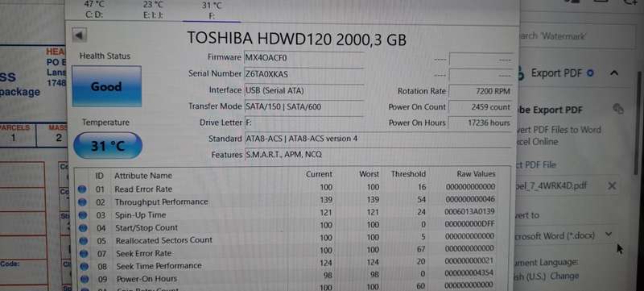Open the Microsoft Word (*.docx) format dropdown

(x=609, y=235)
